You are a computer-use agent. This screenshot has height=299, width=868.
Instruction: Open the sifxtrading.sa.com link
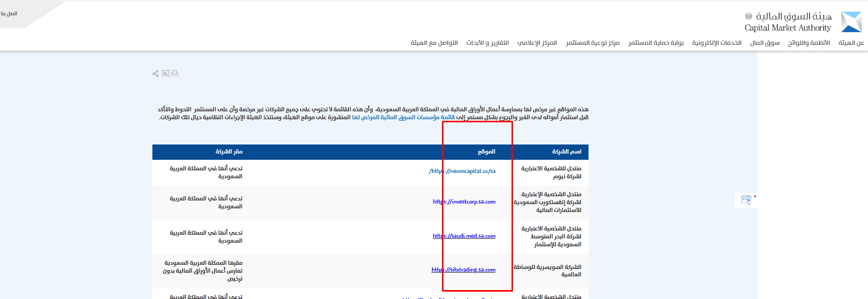coord(464,269)
